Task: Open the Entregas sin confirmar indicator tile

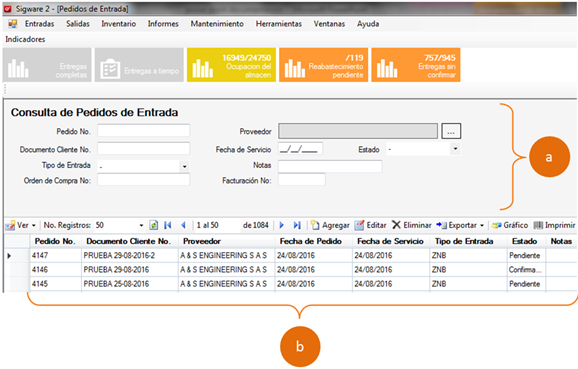Action: tap(415, 65)
